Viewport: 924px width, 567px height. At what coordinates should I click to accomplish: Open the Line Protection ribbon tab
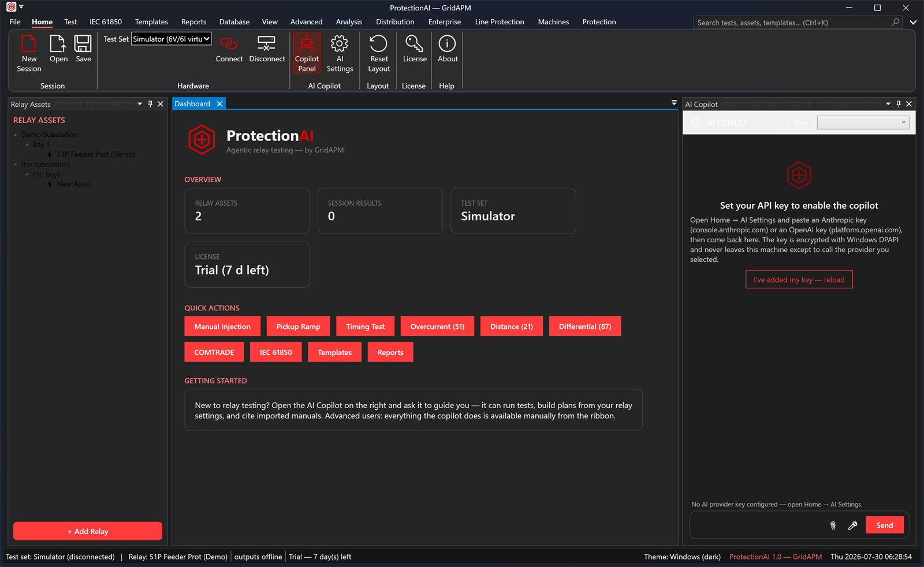[x=500, y=22]
